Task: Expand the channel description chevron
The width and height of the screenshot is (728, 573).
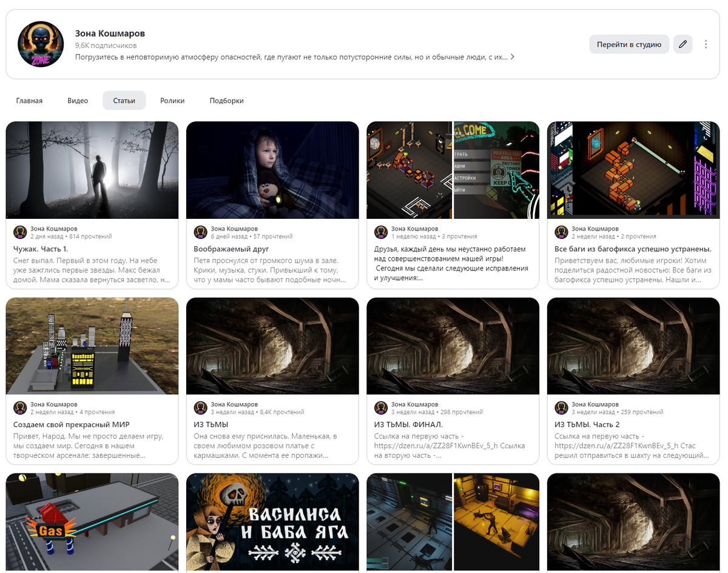Action: pos(513,57)
